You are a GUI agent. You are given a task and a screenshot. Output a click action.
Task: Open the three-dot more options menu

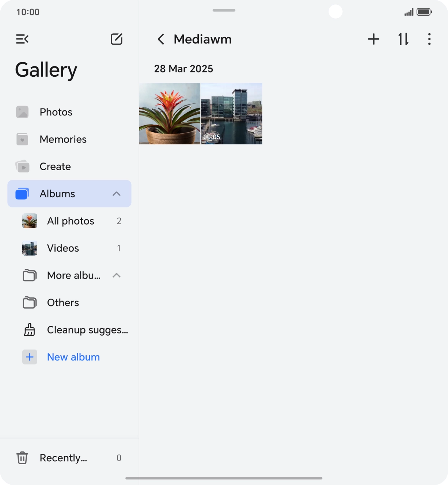(429, 39)
